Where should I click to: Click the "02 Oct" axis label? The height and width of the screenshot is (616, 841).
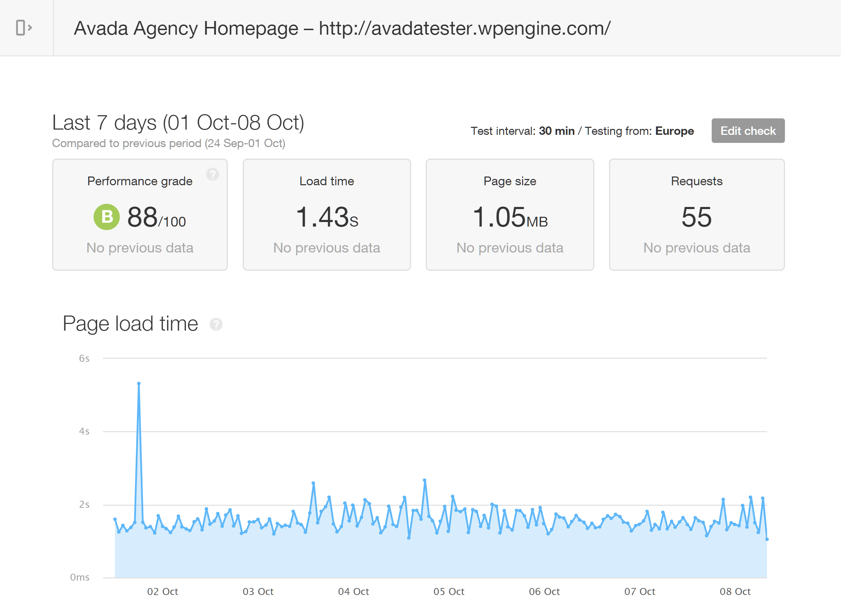click(x=162, y=591)
